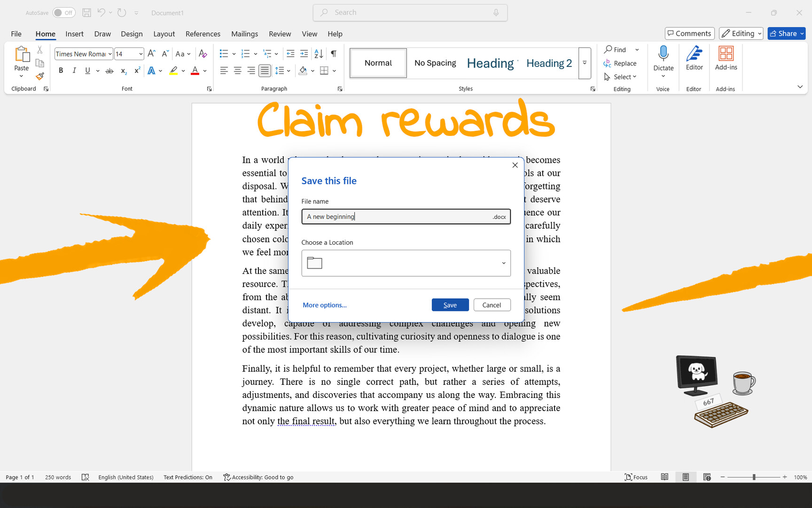Click the Copy icon
Screen dimensions: 812x508
[40, 63]
